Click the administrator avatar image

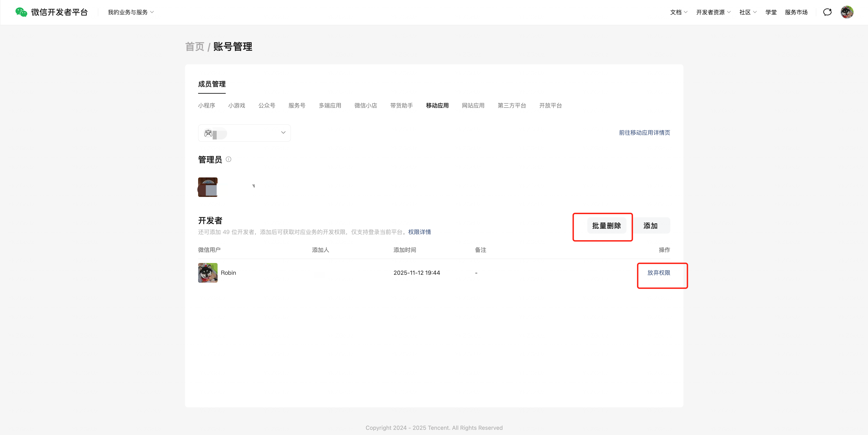tap(208, 187)
